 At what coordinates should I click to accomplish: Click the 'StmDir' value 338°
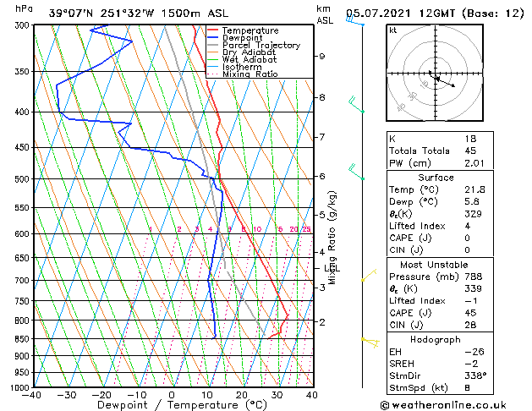point(475,375)
